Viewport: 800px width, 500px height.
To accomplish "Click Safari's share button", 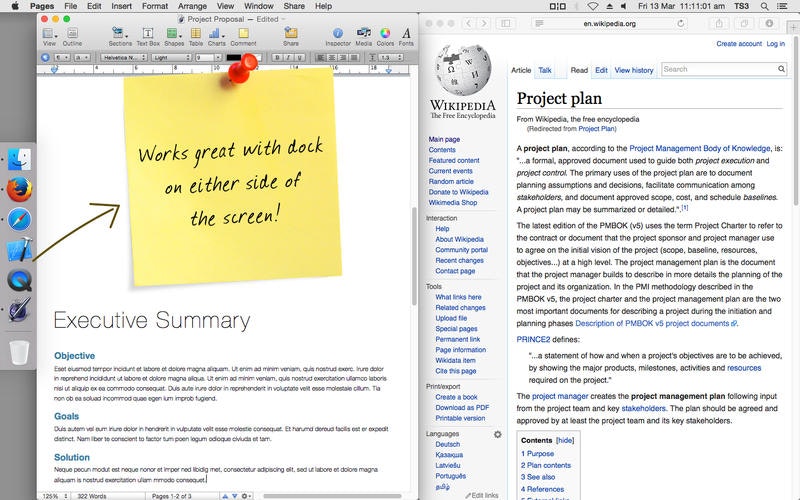I will pos(719,23).
